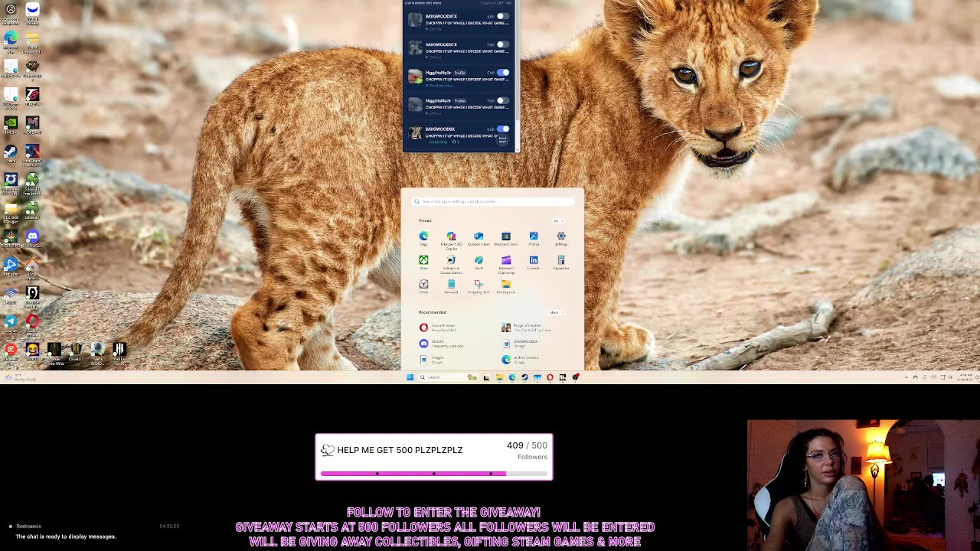Open Discord from Recommended list
Image resolution: width=980 pixels, height=551 pixels.
[x=441, y=344]
